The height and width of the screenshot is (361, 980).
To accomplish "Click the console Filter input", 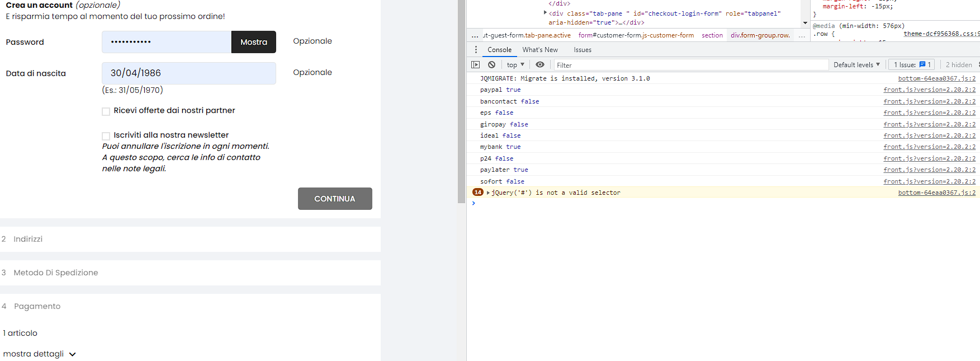I will pos(691,65).
